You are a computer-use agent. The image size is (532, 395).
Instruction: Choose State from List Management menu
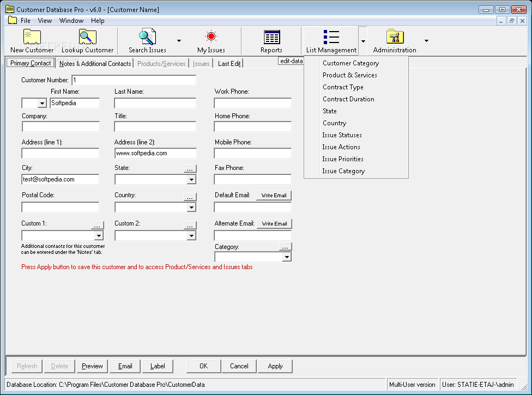[x=356, y=111]
